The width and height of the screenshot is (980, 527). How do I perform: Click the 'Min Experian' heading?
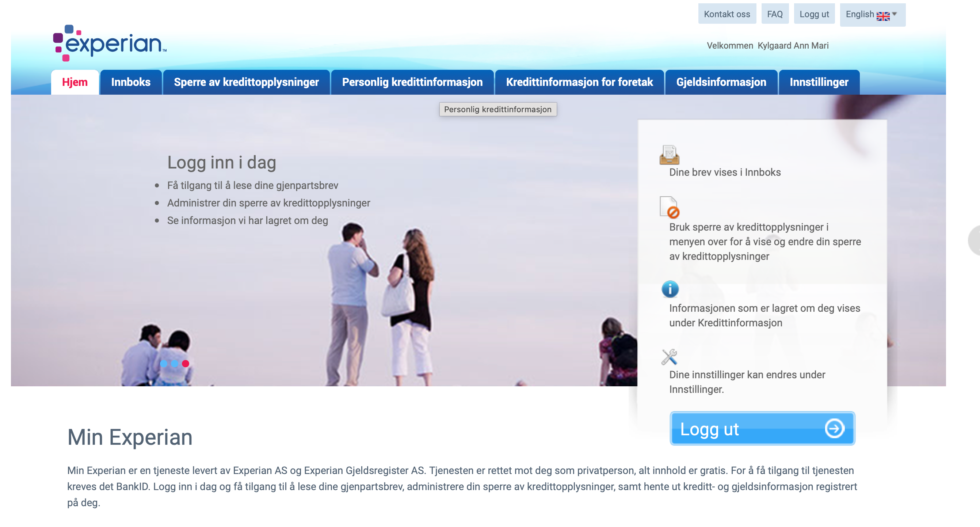pyautogui.click(x=130, y=437)
